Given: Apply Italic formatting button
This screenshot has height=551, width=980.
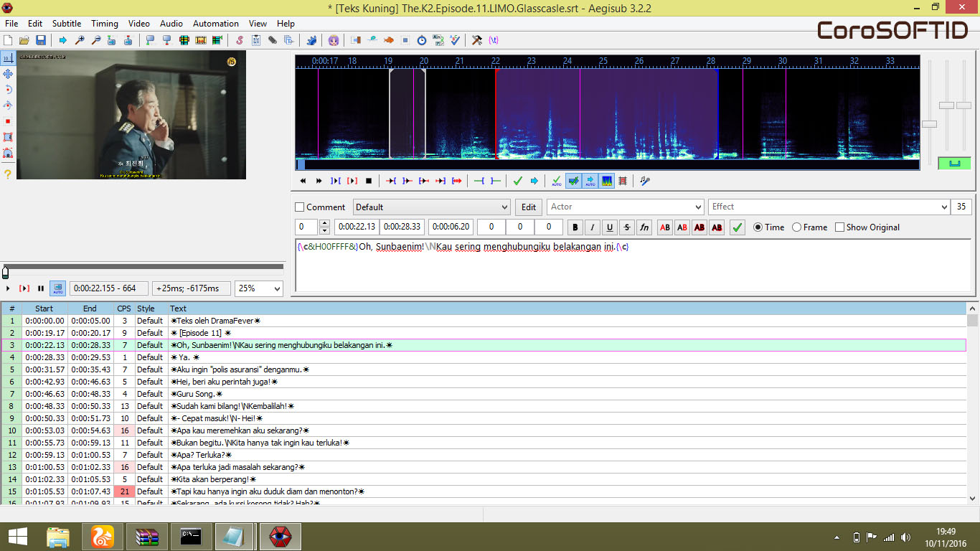Looking at the screenshot, I should click(593, 227).
